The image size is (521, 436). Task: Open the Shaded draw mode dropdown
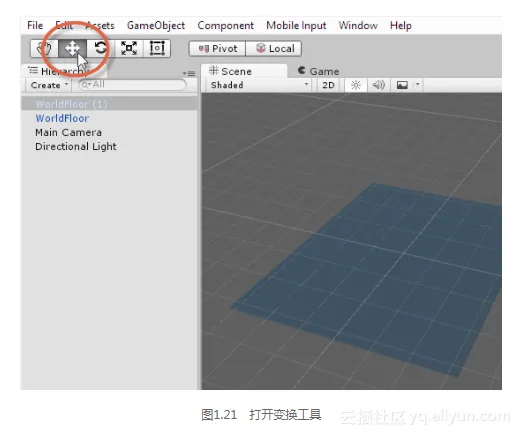(x=259, y=85)
